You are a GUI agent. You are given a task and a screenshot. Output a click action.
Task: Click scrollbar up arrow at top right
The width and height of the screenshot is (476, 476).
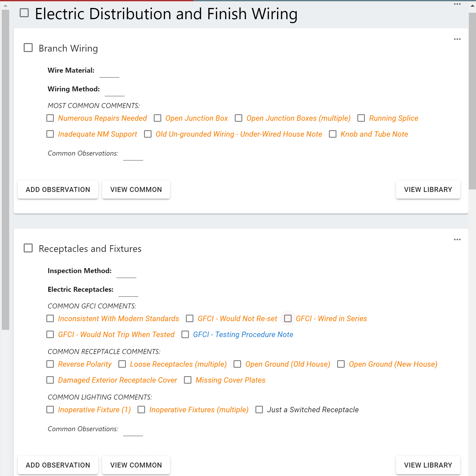(472, 5)
